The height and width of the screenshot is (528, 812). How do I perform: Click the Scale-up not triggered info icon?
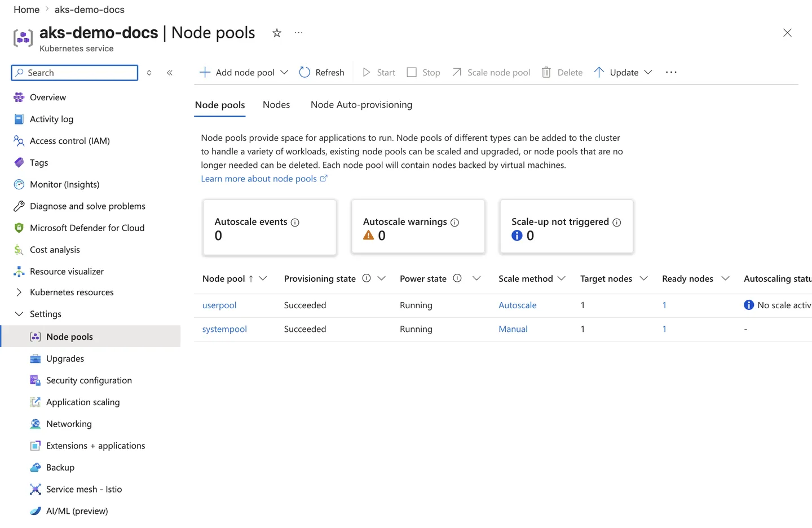coord(617,223)
